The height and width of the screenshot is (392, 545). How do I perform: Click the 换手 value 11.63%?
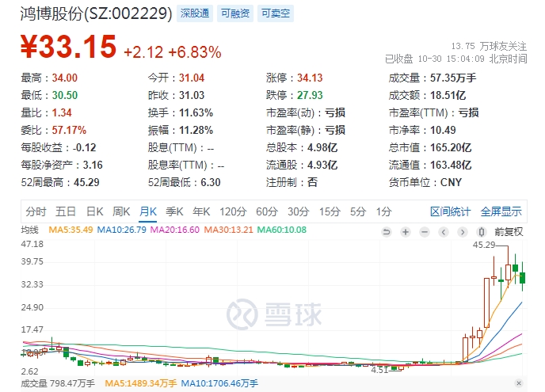(196, 112)
